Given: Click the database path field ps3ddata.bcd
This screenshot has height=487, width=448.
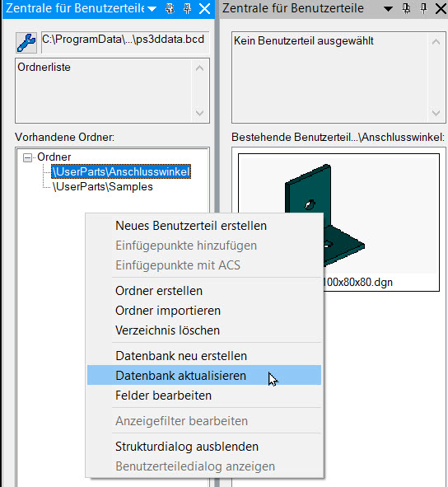Looking at the screenshot, I should 125,40.
